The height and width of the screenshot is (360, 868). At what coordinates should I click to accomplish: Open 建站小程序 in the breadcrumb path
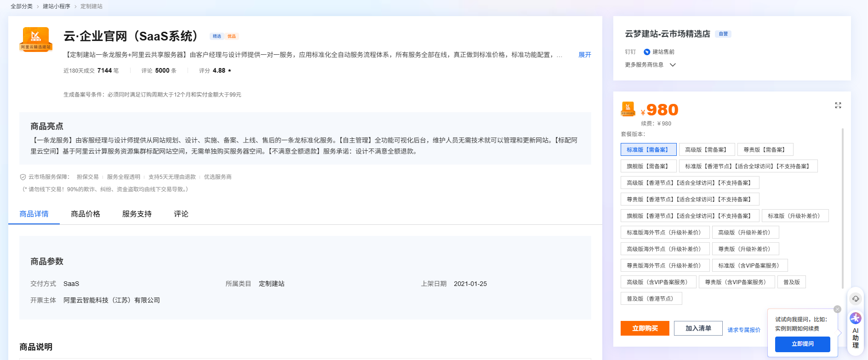point(57,6)
